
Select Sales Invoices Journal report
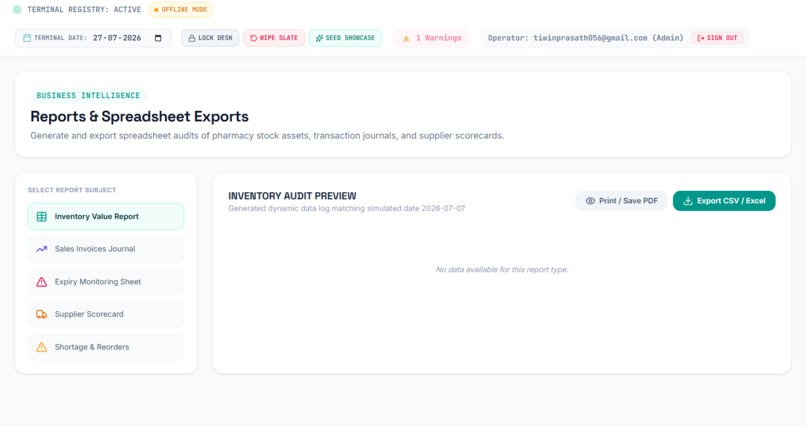pos(106,249)
